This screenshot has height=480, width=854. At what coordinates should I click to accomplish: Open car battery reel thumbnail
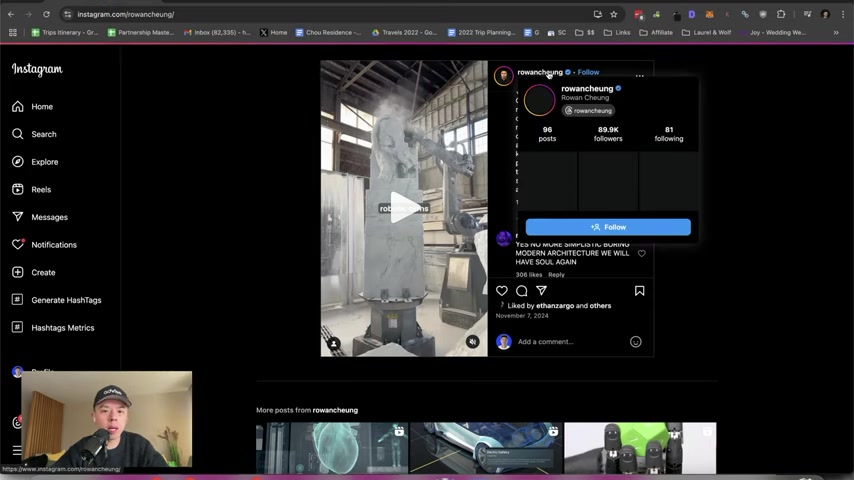point(486,448)
